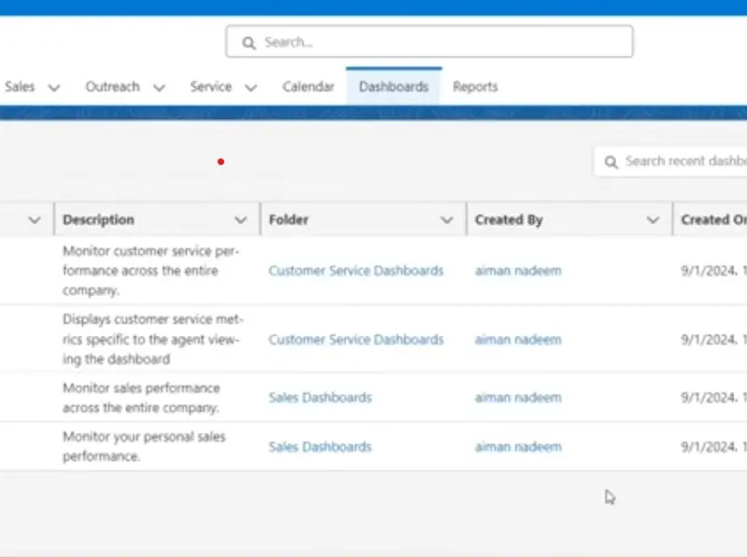This screenshot has height=560, width=747.
Task: Focus the global Search input field
Action: (x=439, y=42)
